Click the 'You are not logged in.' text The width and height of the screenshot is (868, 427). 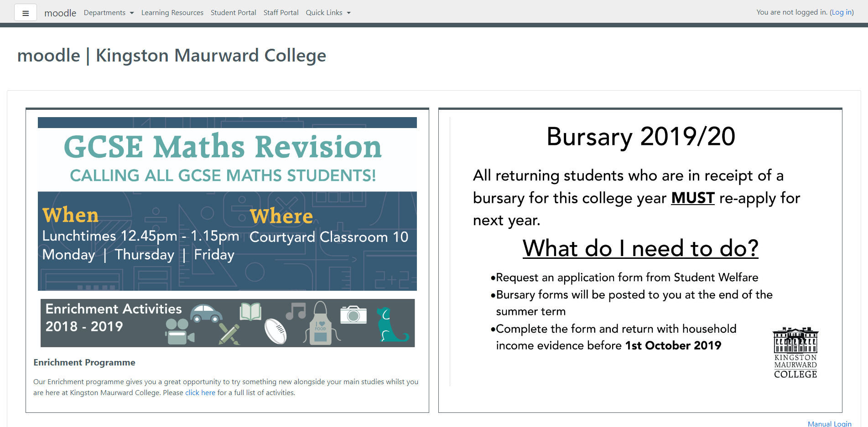pos(792,12)
